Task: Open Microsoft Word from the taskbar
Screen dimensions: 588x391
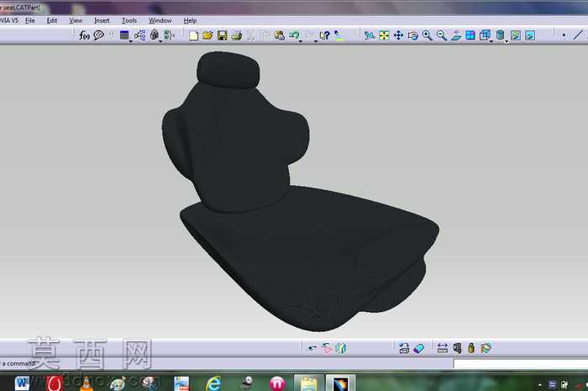Action: click(23, 383)
